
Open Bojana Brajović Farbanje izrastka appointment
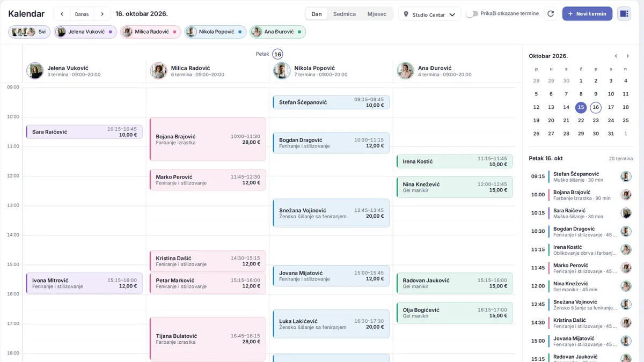coord(208,139)
